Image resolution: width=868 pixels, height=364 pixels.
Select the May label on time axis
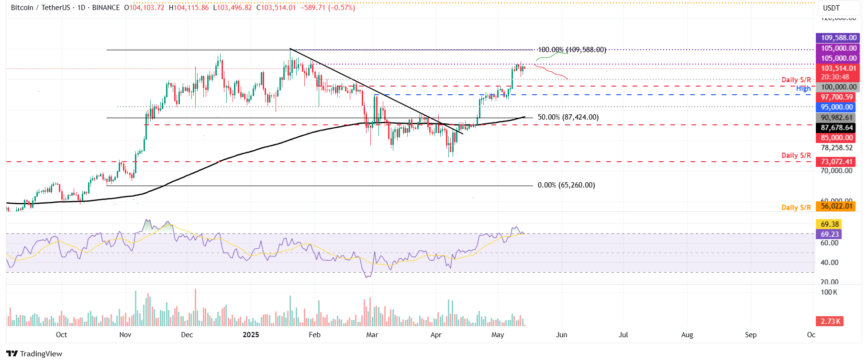point(498,335)
